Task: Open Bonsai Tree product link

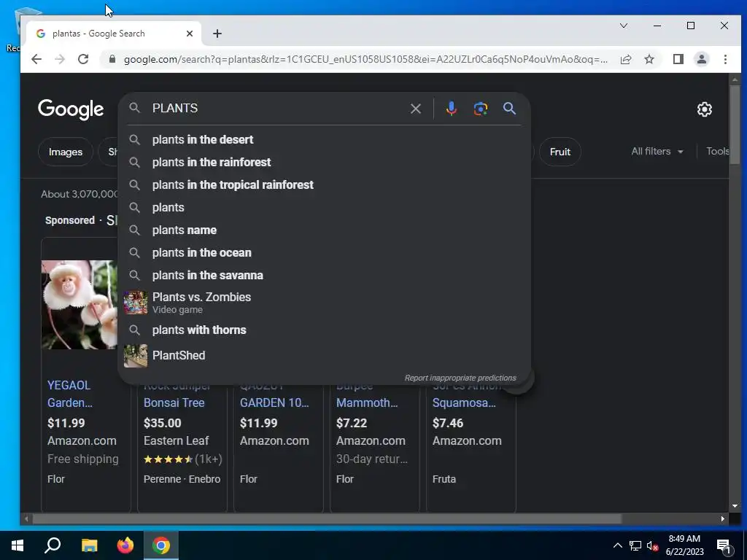Action: 174,402
